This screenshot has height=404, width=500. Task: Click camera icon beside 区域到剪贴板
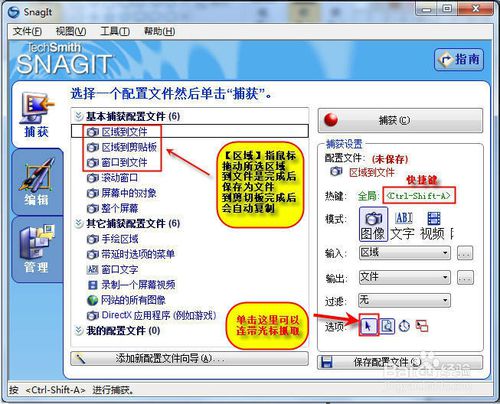(x=93, y=147)
